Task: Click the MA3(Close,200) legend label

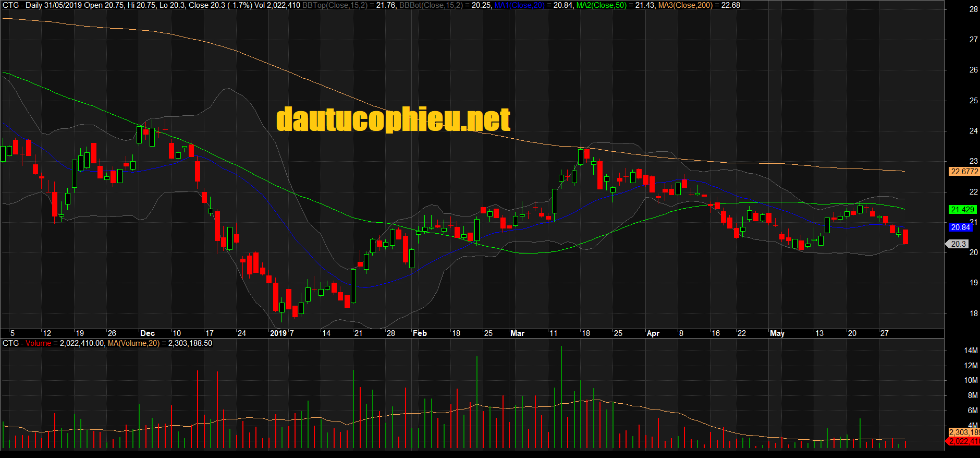Action: pyautogui.click(x=685, y=5)
